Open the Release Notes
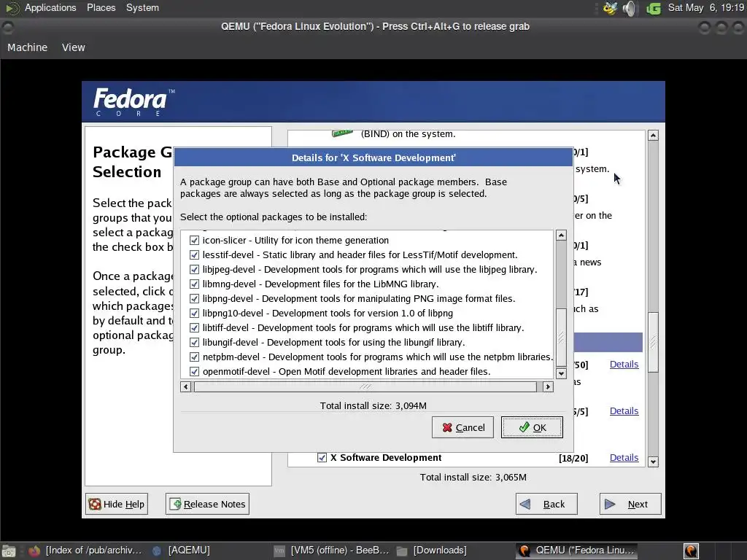Viewport: 747px width, 560px height. [207, 504]
